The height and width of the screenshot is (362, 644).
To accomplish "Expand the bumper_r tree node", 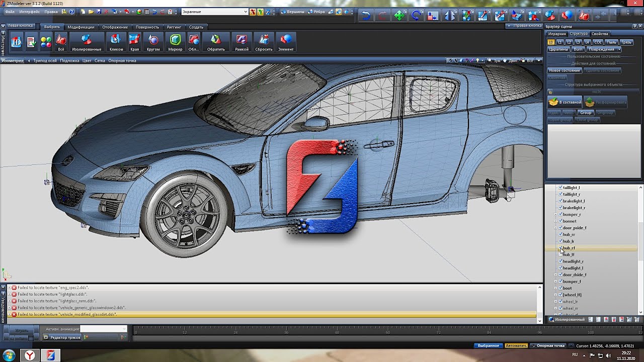I will tap(555, 214).
